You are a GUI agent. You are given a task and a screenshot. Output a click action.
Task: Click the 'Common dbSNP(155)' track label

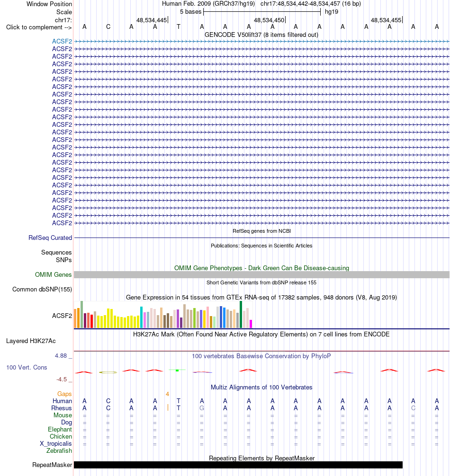(x=42, y=289)
